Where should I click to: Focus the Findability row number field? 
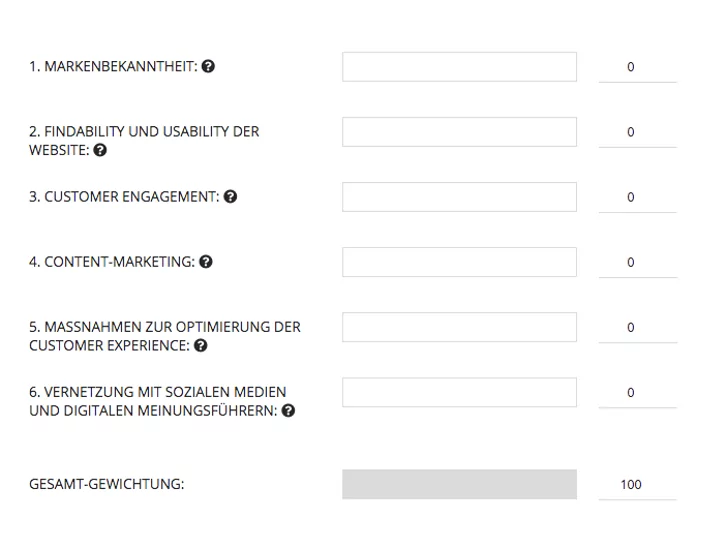point(638,132)
